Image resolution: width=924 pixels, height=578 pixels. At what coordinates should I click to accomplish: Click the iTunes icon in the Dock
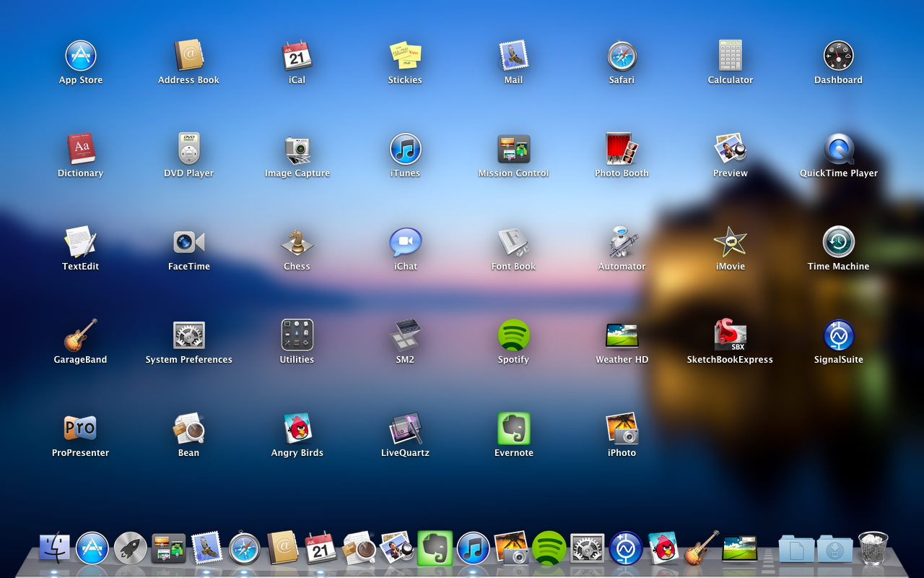point(474,548)
